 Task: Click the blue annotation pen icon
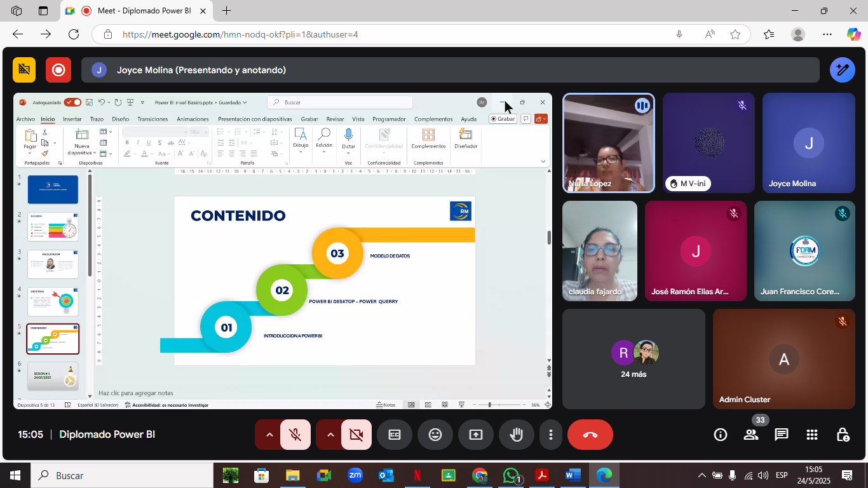click(842, 70)
